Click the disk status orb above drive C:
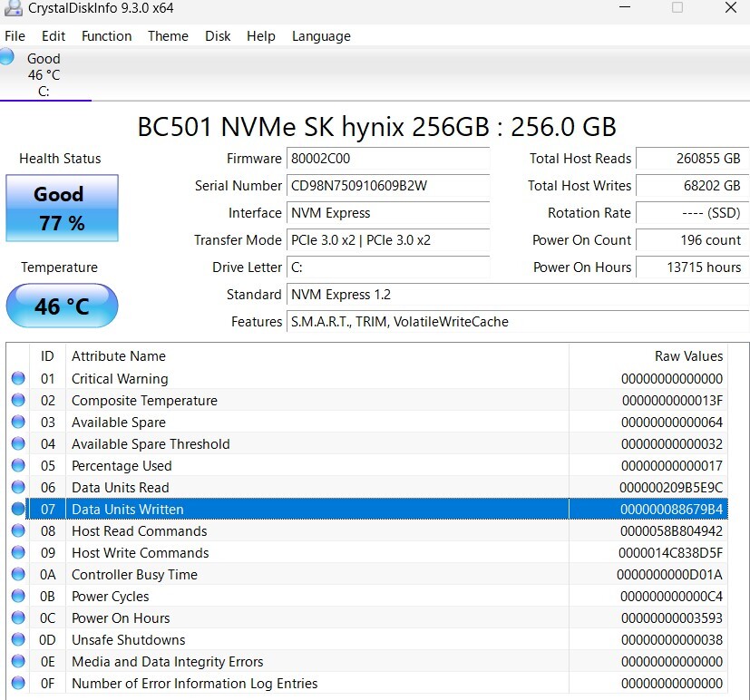 click(7, 57)
